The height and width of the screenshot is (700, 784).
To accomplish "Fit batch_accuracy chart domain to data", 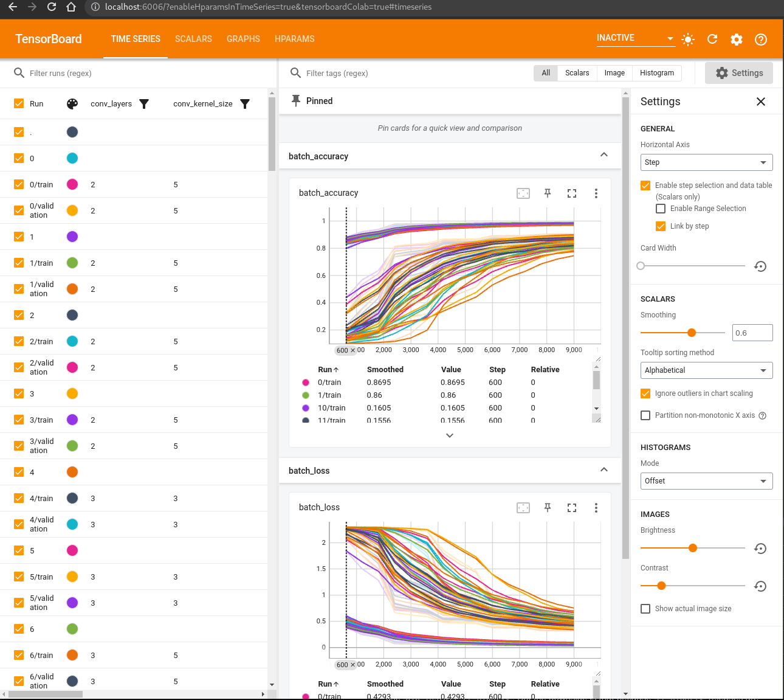I will (523, 193).
